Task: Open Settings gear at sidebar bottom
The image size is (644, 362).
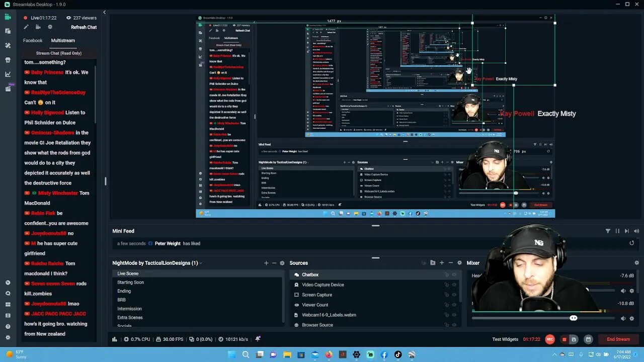Action: pos(8,338)
